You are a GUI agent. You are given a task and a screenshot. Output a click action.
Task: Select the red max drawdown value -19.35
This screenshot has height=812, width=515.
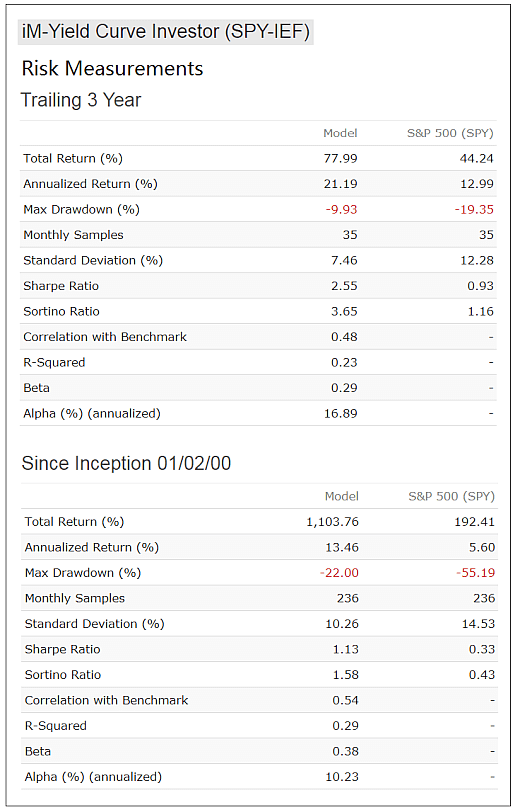[x=474, y=209]
